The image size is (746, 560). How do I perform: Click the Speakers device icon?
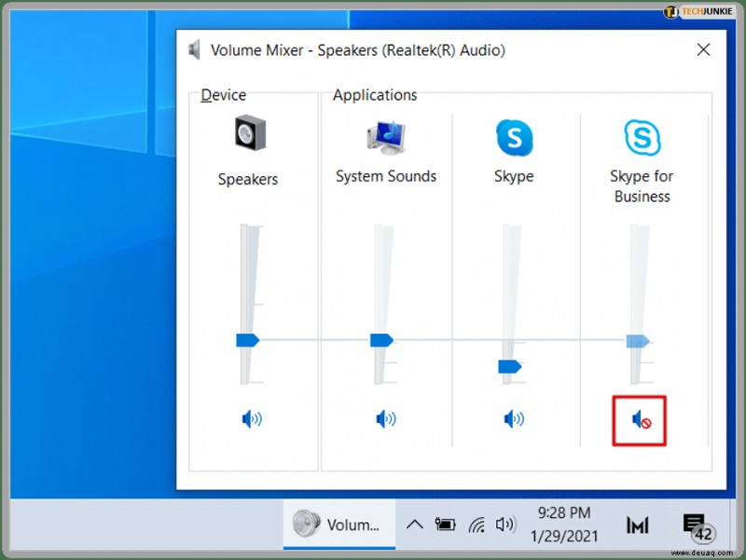(x=250, y=132)
